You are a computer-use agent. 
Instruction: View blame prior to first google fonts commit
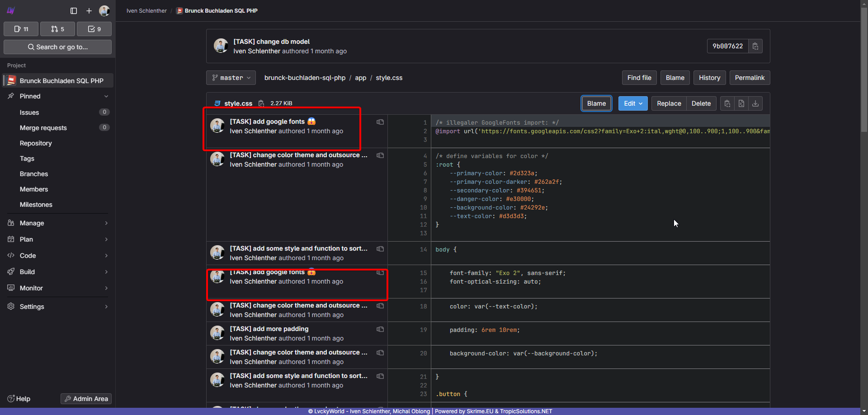[x=380, y=122]
